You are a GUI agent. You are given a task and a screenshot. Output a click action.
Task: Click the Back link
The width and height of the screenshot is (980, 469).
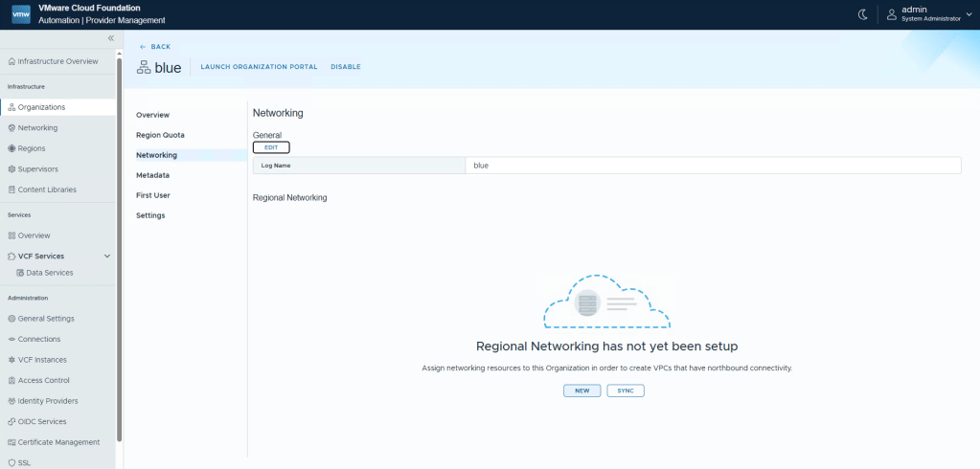point(155,46)
